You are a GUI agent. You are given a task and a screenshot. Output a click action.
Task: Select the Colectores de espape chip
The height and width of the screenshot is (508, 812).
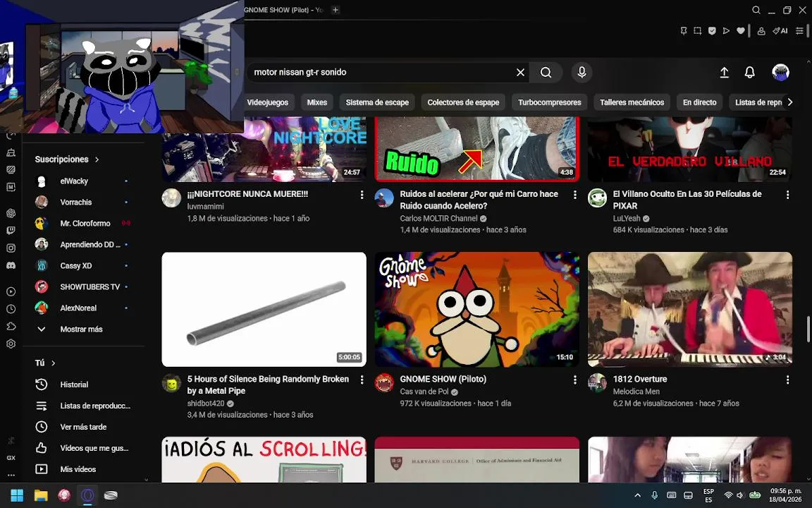click(x=464, y=102)
